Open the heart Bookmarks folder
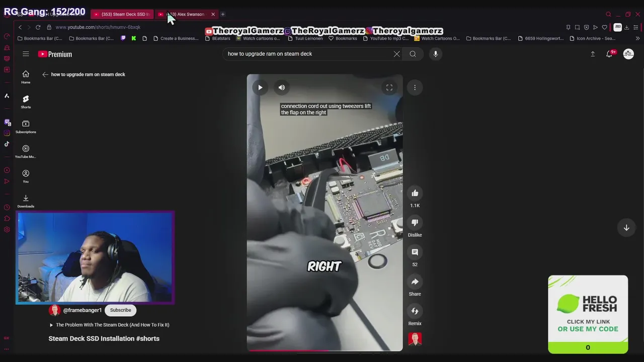This screenshot has height=362, width=644. (x=343, y=38)
